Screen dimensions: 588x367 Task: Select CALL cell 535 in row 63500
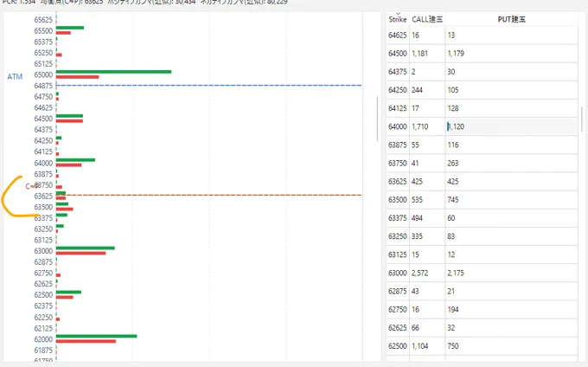coord(417,200)
